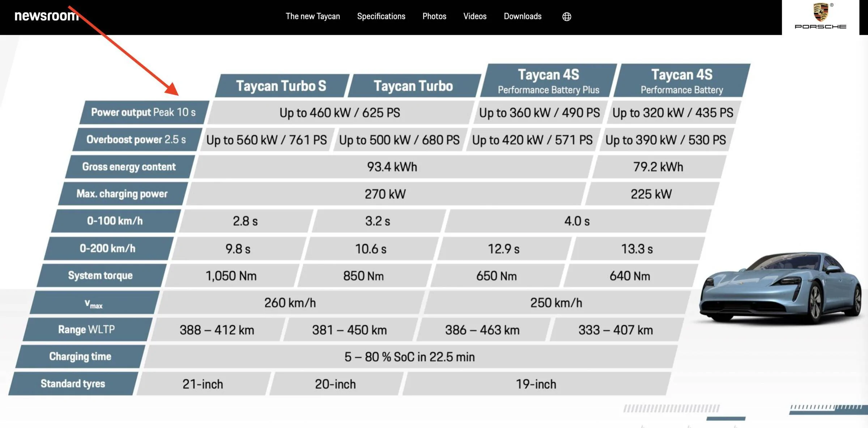Click the 250 km/h top speed cell
This screenshot has height=428, width=868.
tap(557, 302)
